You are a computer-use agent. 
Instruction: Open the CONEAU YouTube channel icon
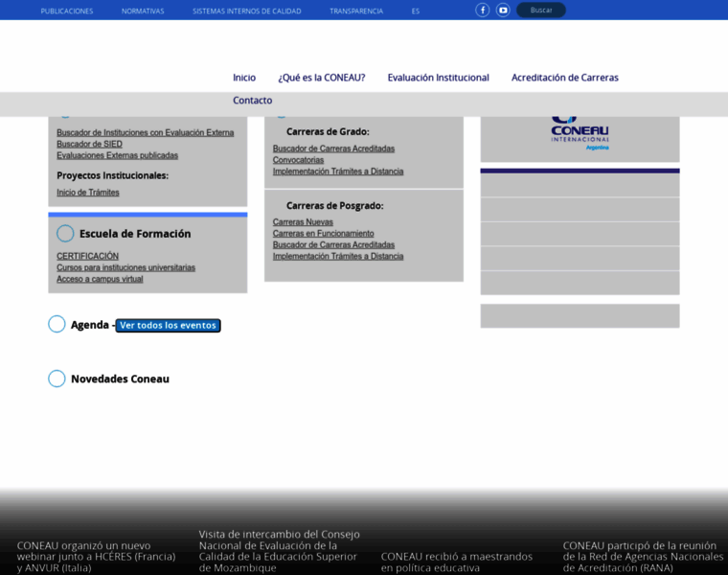click(x=503, y=10)
